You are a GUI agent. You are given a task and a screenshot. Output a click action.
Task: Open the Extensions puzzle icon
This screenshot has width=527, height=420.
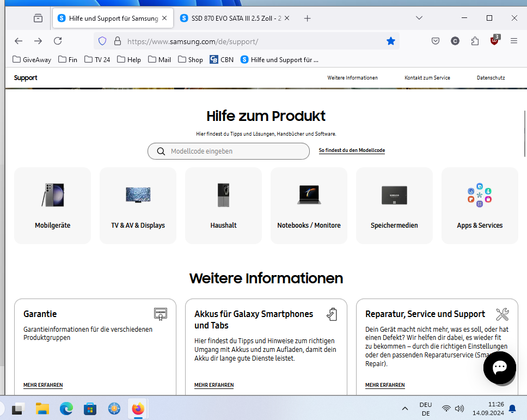pos(475,41)
